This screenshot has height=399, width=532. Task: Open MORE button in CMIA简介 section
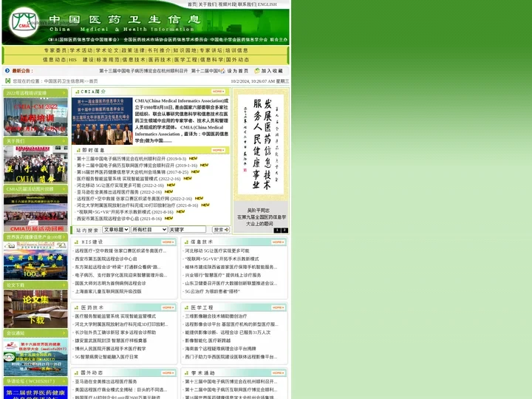pyautogui.click(x=218, y=92)
